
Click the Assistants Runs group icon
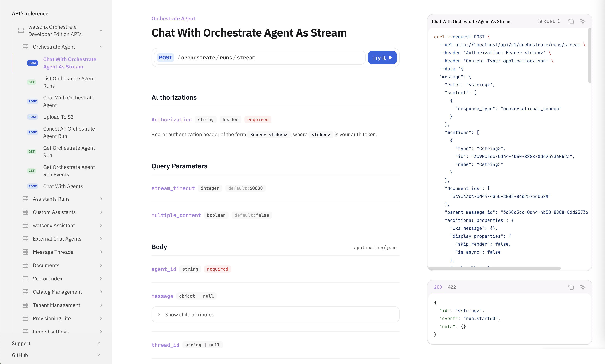click(x=25, y=199)
